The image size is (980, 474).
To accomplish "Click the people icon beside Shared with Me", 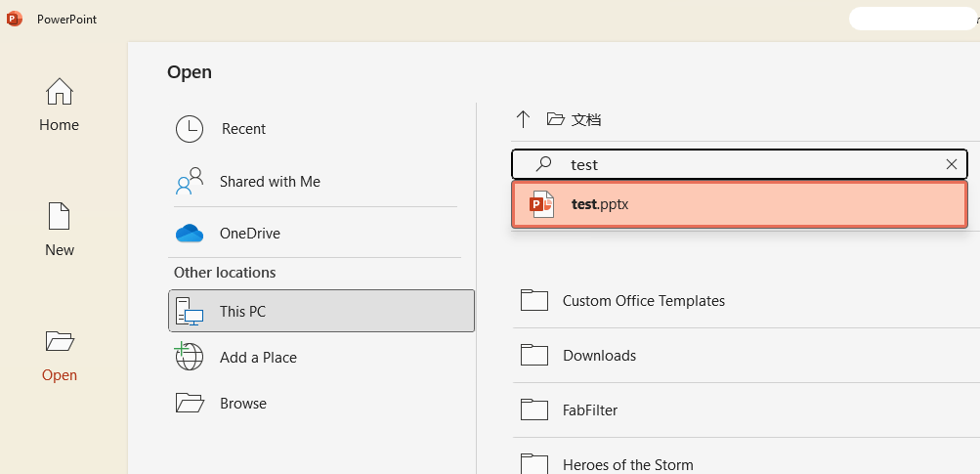I will [x=190, y=182].
